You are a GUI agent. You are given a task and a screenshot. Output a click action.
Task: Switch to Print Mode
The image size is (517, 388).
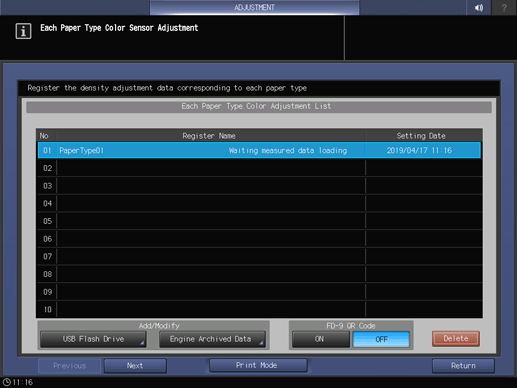(x=258, y=365)
